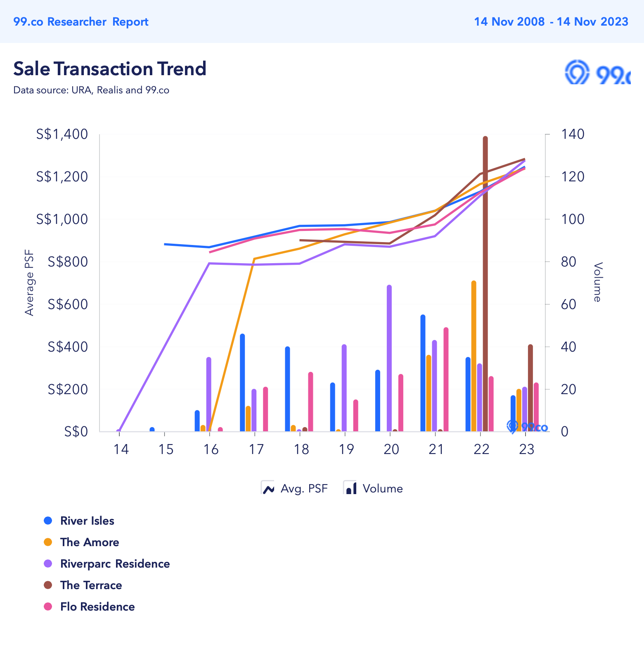Click The Amore orange legend dot
Viewport: 644px width, 661px height.
pos(48,542)
